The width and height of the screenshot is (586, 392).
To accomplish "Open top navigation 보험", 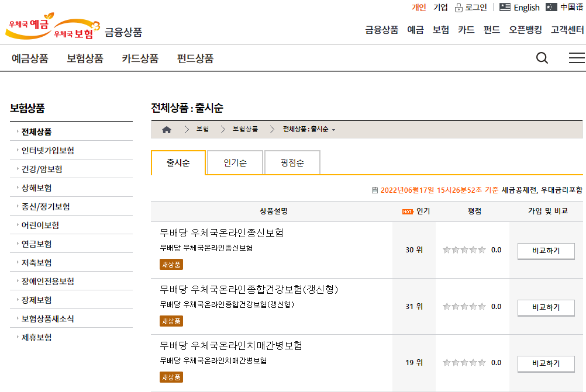I will click(x=440, y=30).
